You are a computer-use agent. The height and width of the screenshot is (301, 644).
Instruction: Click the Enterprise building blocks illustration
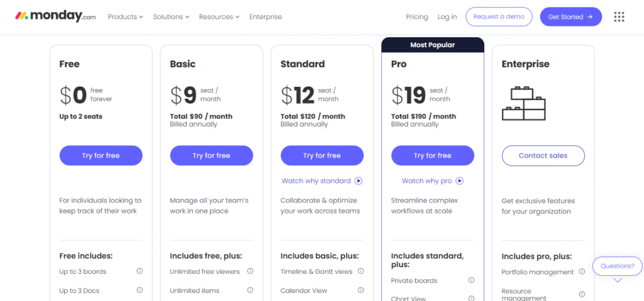(524, 103)
